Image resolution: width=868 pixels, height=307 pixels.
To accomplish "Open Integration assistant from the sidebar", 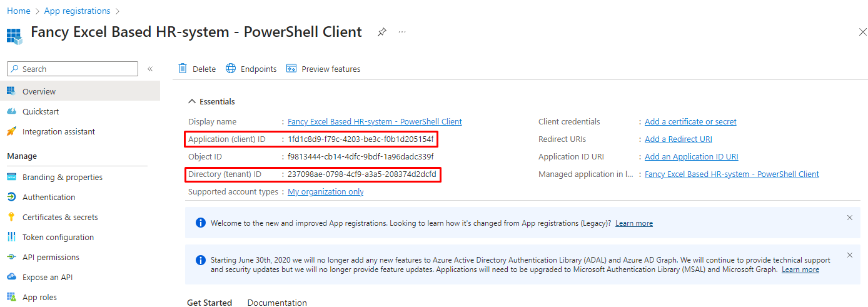I will (58, 131).
